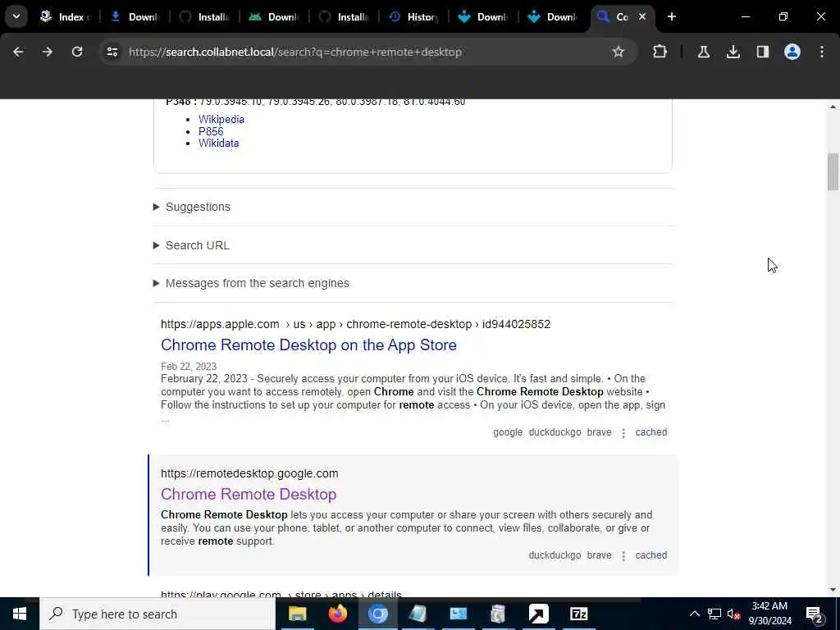
Task: Switch to the History tab
Action: 414,16
